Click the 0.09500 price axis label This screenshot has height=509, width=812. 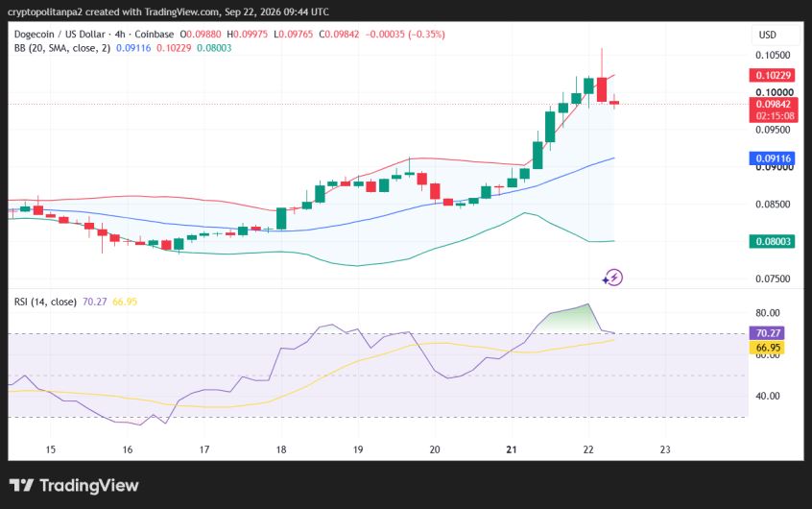(x=773, y=130)
